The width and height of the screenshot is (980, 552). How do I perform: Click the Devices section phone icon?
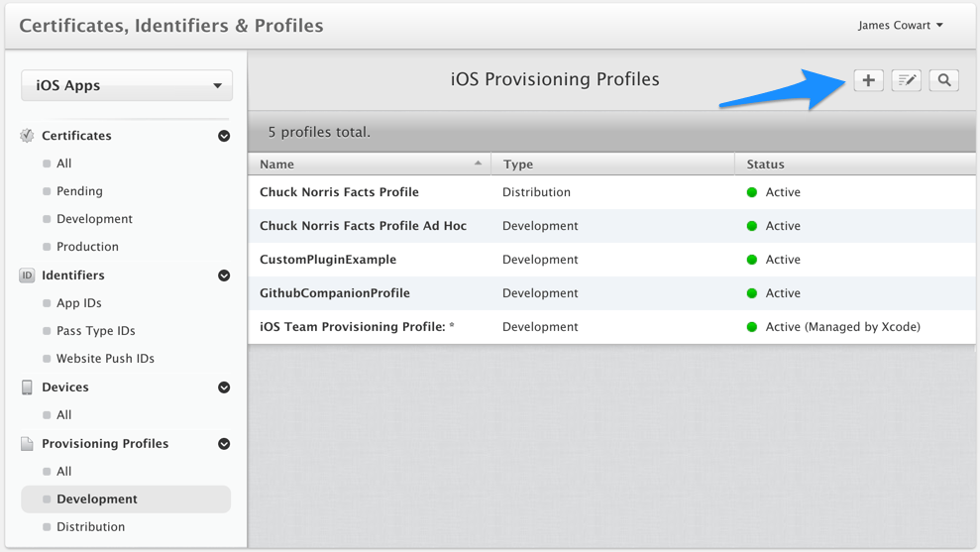[27, 387]
